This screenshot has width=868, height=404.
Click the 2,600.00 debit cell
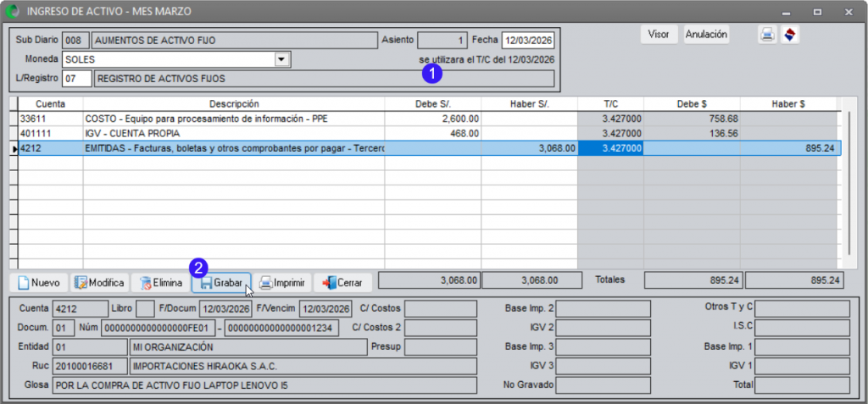tap(433, 119)
